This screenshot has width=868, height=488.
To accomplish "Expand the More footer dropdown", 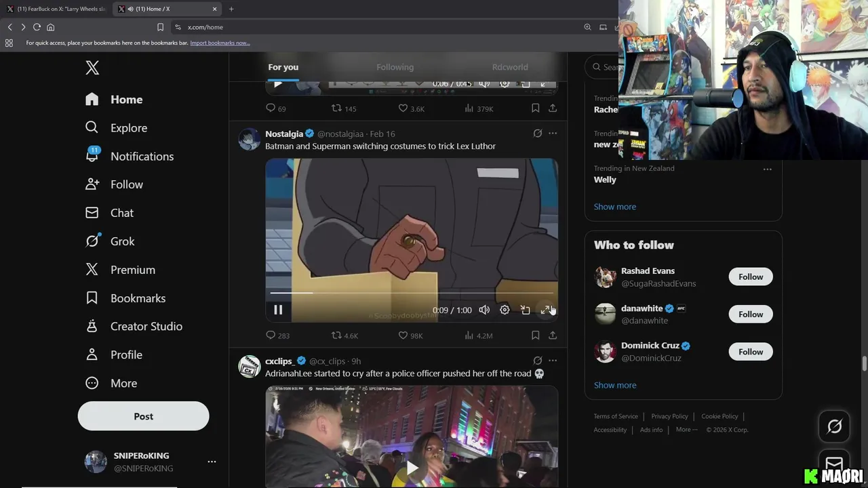I will pos(686,430).
